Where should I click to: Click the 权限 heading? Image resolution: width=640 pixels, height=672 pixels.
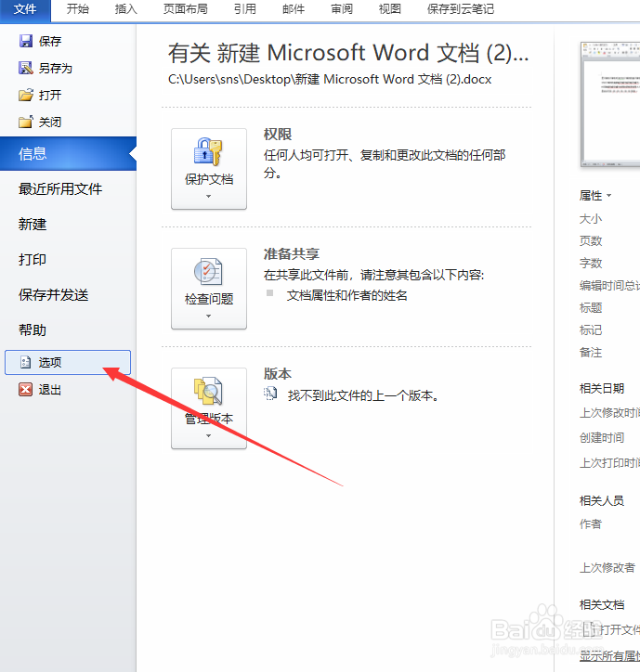[278, 135]
